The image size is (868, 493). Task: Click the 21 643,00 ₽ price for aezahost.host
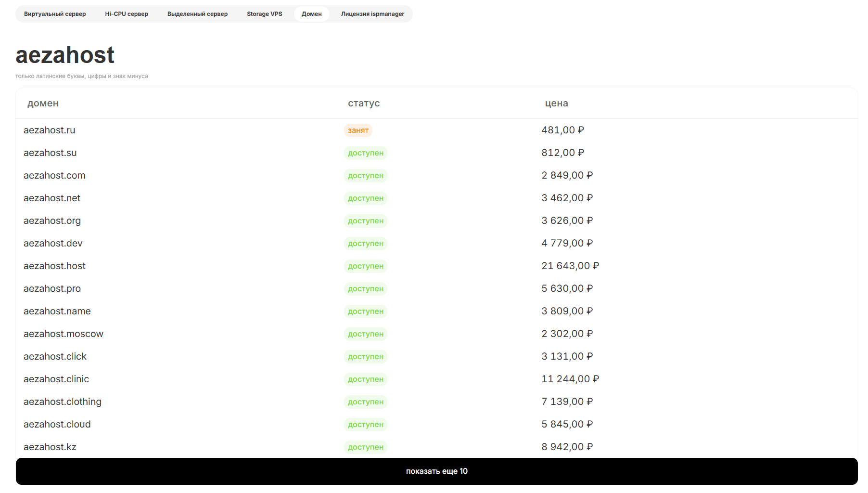(570, 266)
